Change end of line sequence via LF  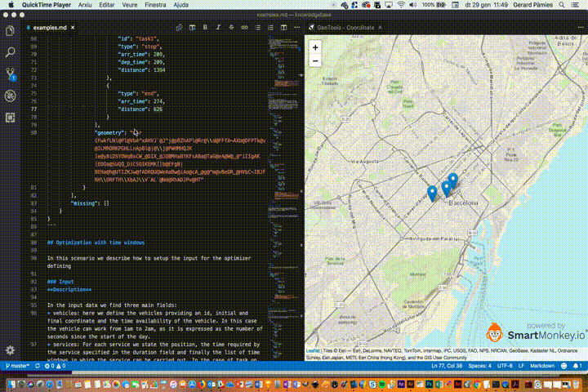point(521,366)
